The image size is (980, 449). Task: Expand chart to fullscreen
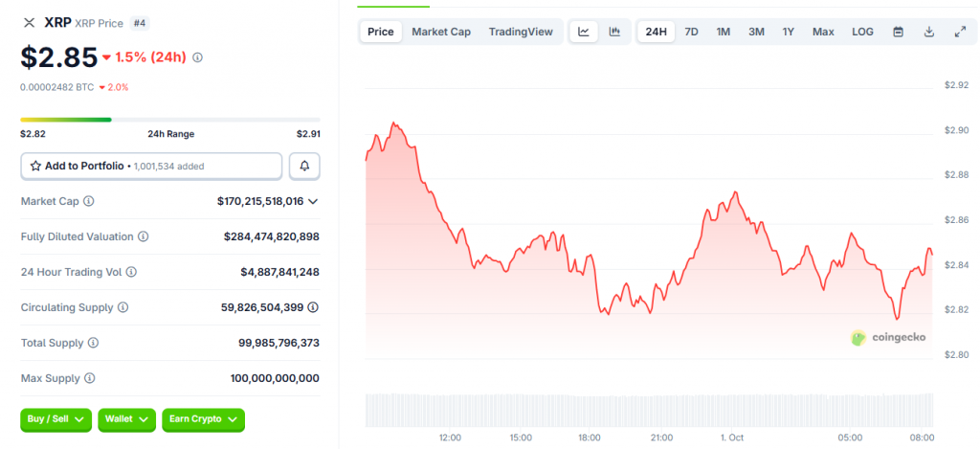point(960,32)
